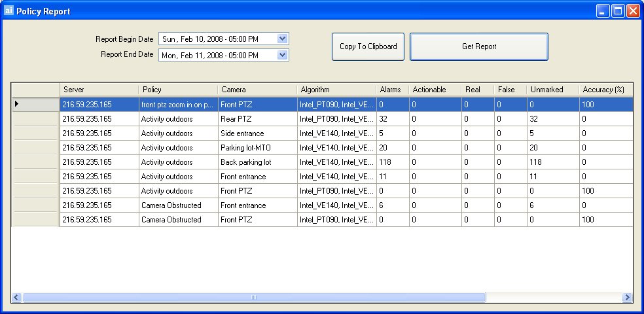Click the Actionable column header
This screenshot has width=644, height=314.
pos(435,90)
